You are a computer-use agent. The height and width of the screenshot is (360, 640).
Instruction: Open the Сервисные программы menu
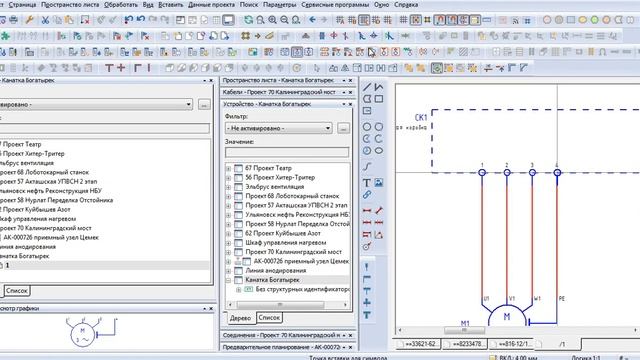coord(335,5)
